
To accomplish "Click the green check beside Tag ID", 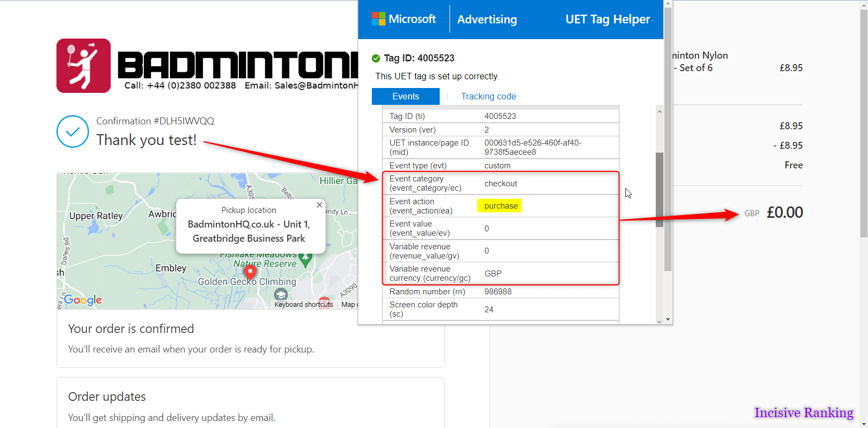I will (x=376, y=58).
